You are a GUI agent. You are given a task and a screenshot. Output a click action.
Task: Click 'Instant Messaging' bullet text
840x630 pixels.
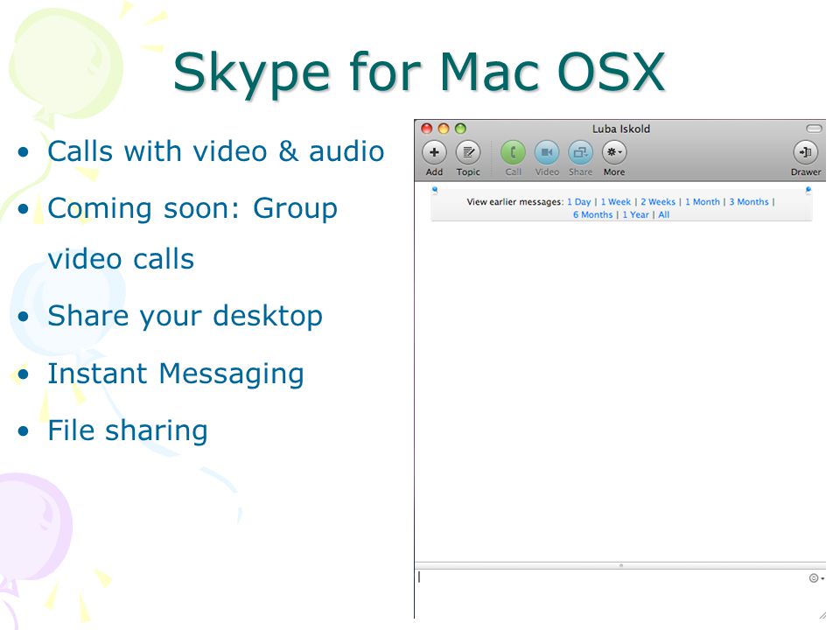pyautogui.click(x=176, y=374)
